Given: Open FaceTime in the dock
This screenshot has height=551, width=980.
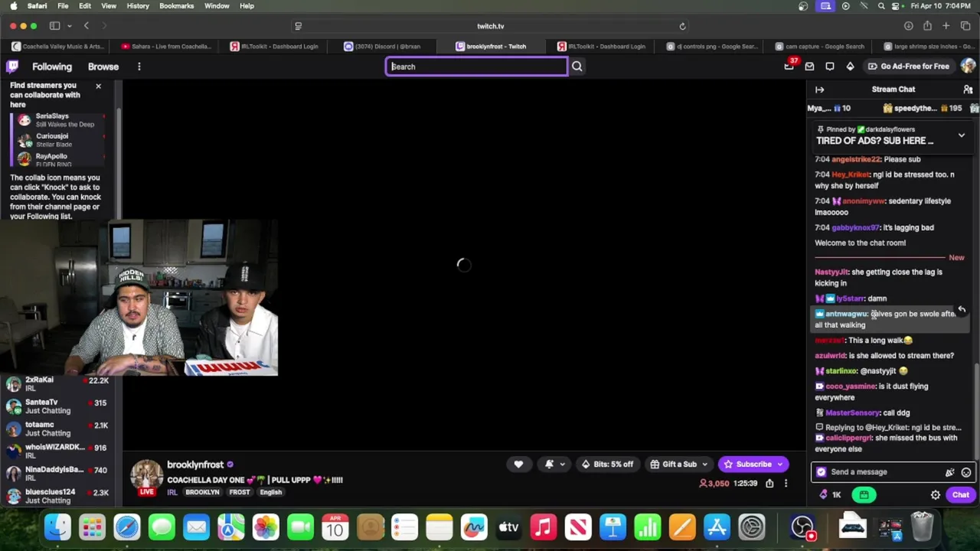Looking at the screenshot, I should [x=300, y=527].
